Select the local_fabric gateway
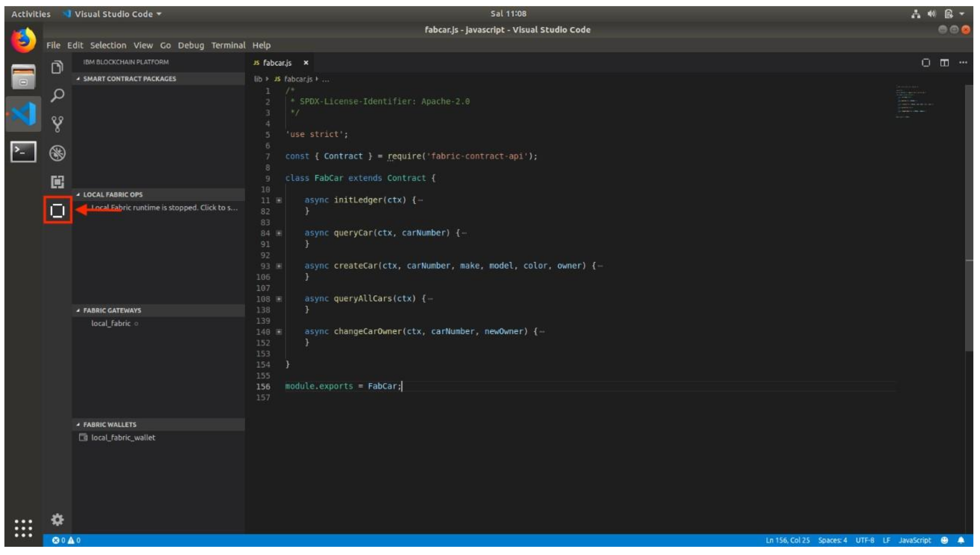Screen dimensions: 980x555 tap(111, 324)
